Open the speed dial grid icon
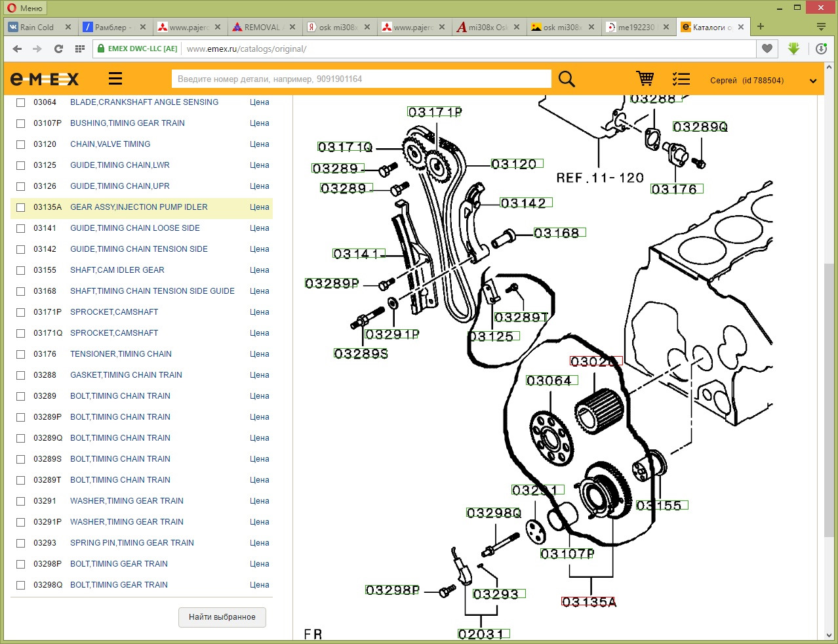The height and width of the screenshot is (644, 838). pos(80,49)
